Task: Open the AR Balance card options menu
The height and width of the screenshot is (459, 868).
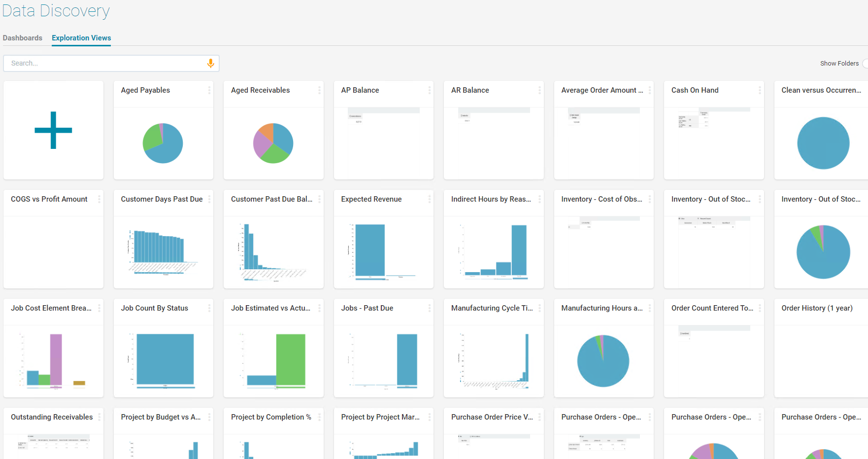Action: click(x=539, y=90)
